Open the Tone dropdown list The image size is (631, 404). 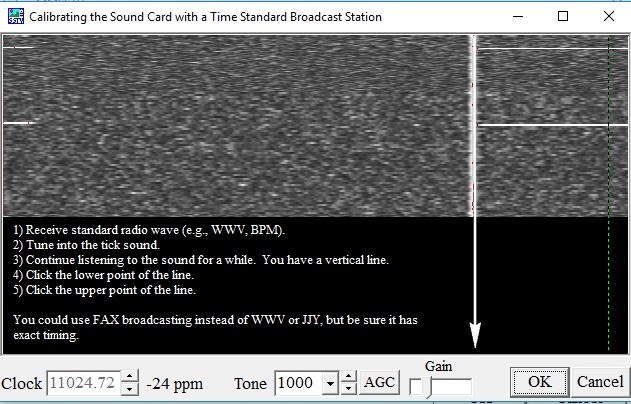tap(329, 383)
